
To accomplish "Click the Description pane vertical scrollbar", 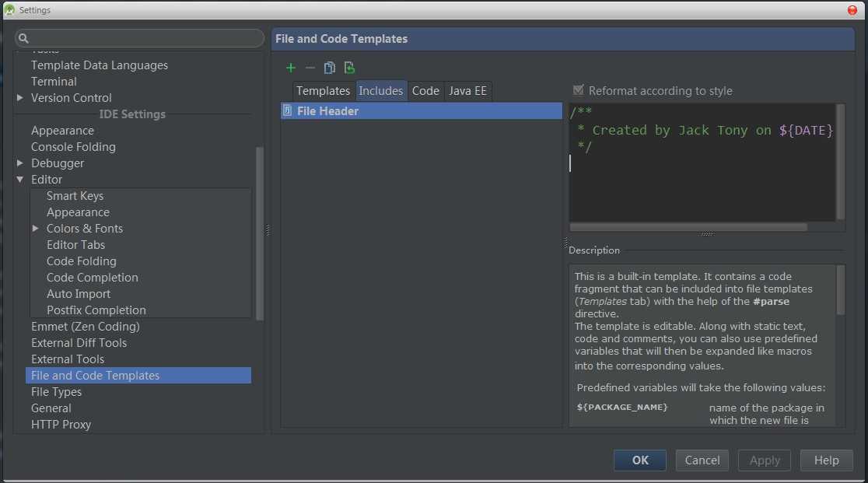I will pyautogui.click(x=840, y=290).
